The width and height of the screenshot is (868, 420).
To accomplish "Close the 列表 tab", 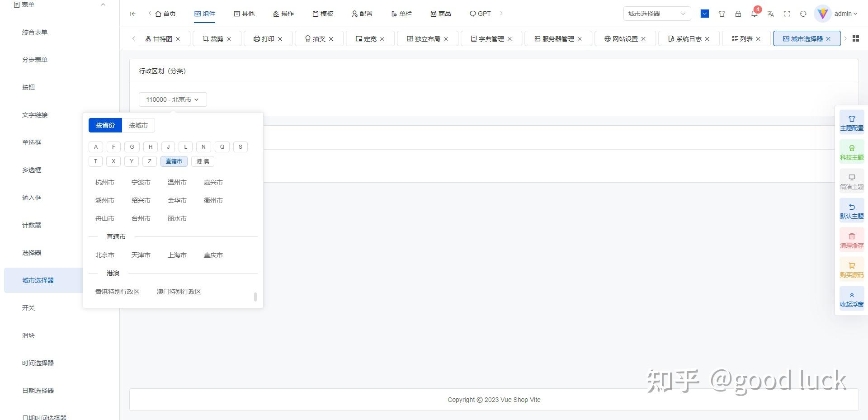I will tap(758, 39).
